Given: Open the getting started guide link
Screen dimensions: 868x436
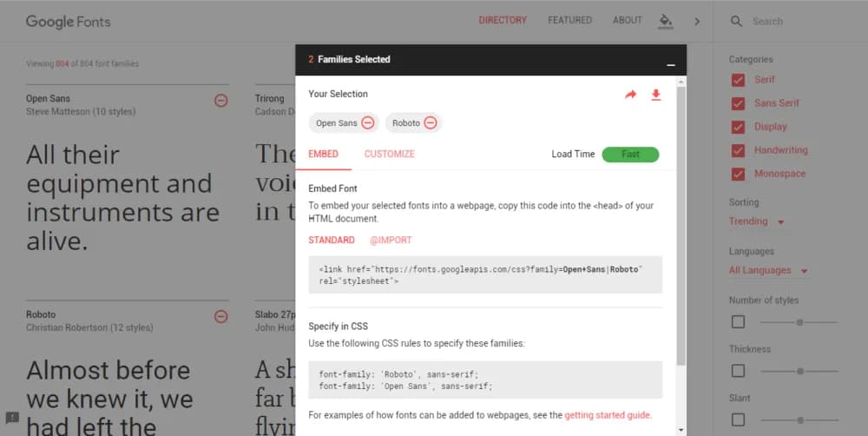Looking at the screenshot, I should [x=608, y=415].
